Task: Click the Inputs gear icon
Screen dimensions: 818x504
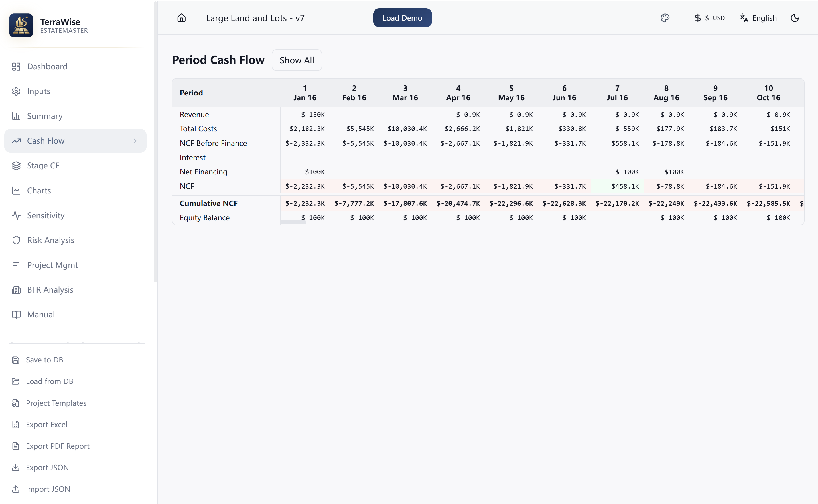Action: coord(16,91)
